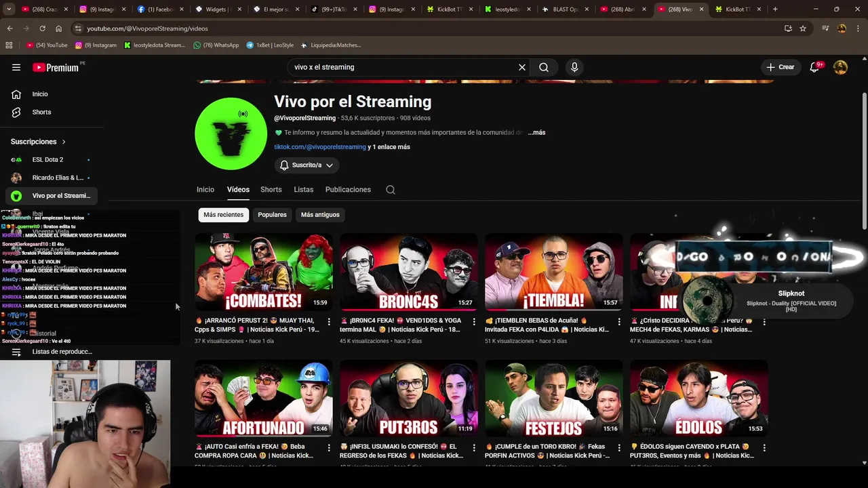The image size is (868, 488).
Task: Select Vivo por el Streaming in sidebar
Action: tap(52, 196)
